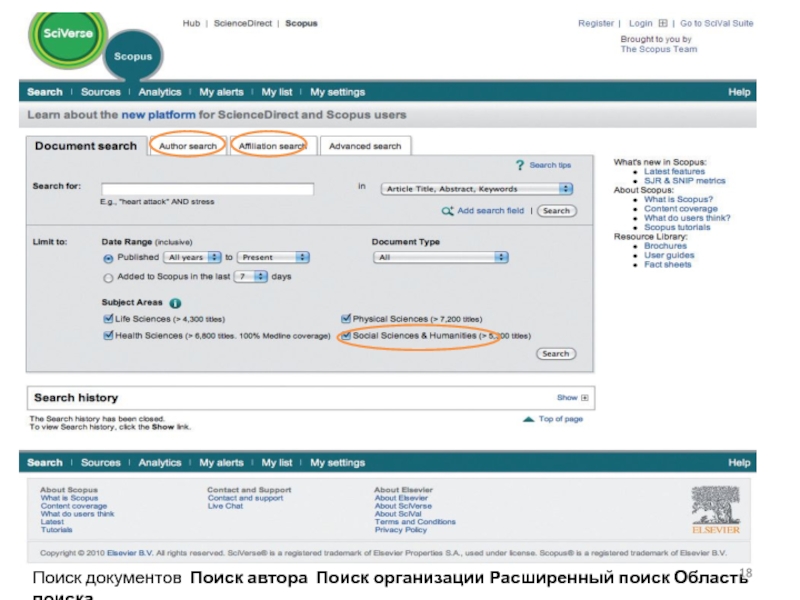Click Help in the top navigation bar

[739, 92]
